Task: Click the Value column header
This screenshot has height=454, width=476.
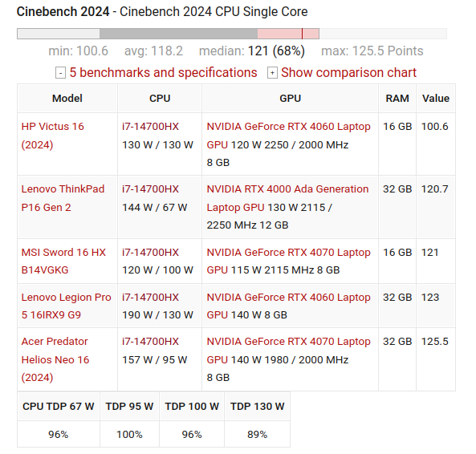Action: pos(436,99)
